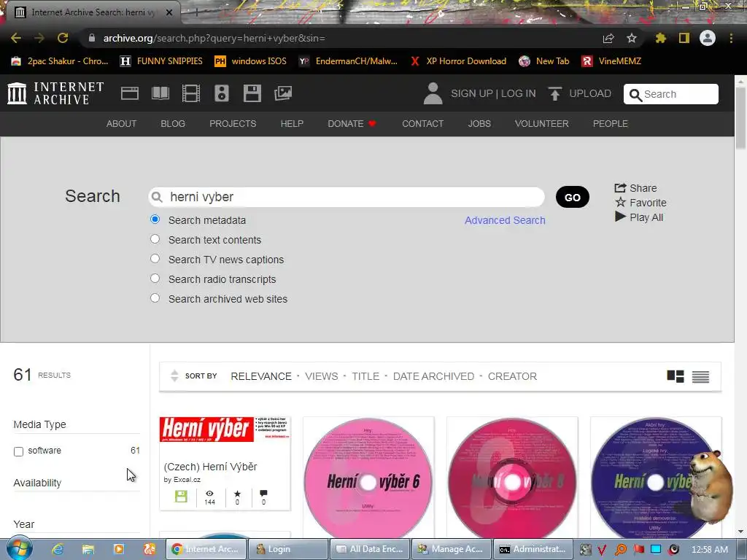Open Windows Media Player taskbar icon
747x560 pixels.
(x=119, y=549)
